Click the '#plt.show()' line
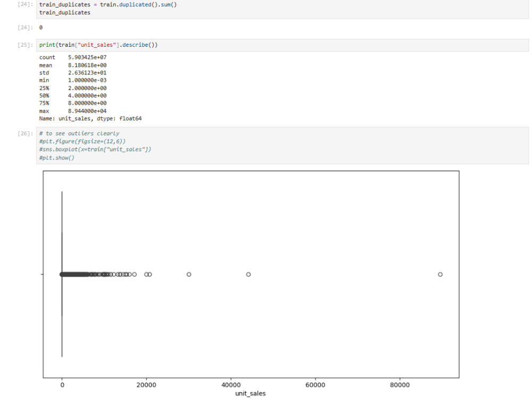This screenshot has height=399, width=532. 57,158
